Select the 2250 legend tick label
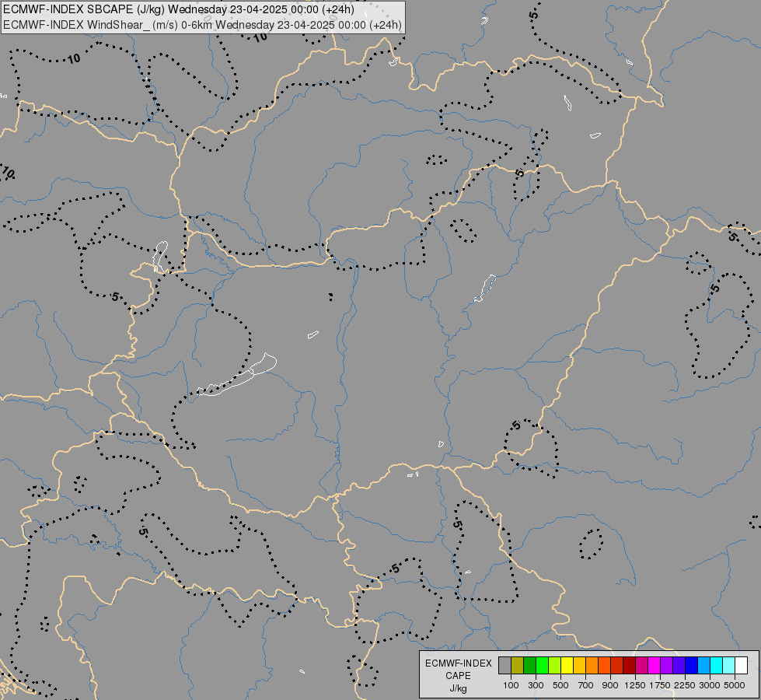The image size is (761, 700). click(x=685, y=685)
